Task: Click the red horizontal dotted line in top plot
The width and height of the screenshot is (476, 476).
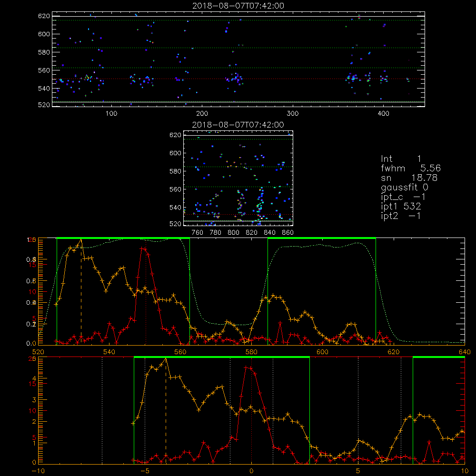Action: 238,79
